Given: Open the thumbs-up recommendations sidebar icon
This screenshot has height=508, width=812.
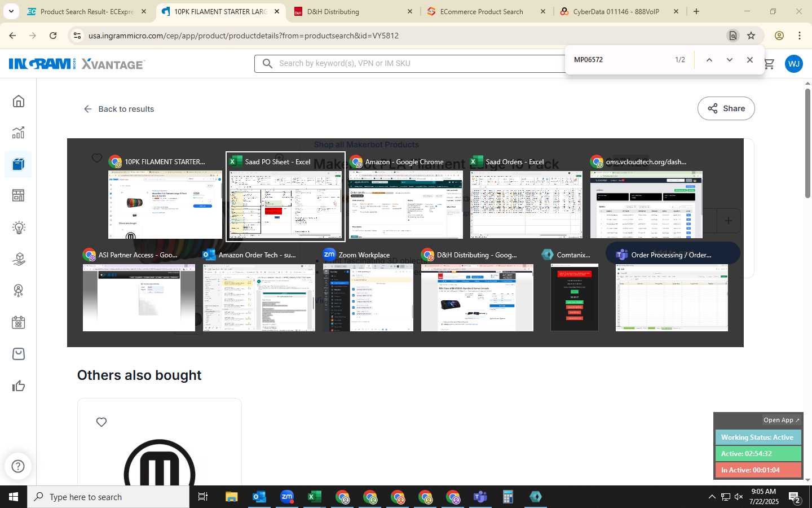Looking at the screenshot, I should click(19, 386).
